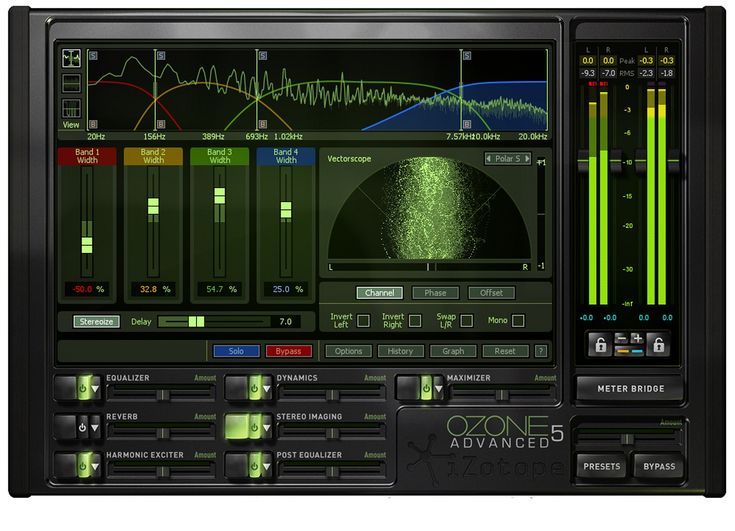
Task: Check the Mono checkbox
Action: tap(518, 321)
